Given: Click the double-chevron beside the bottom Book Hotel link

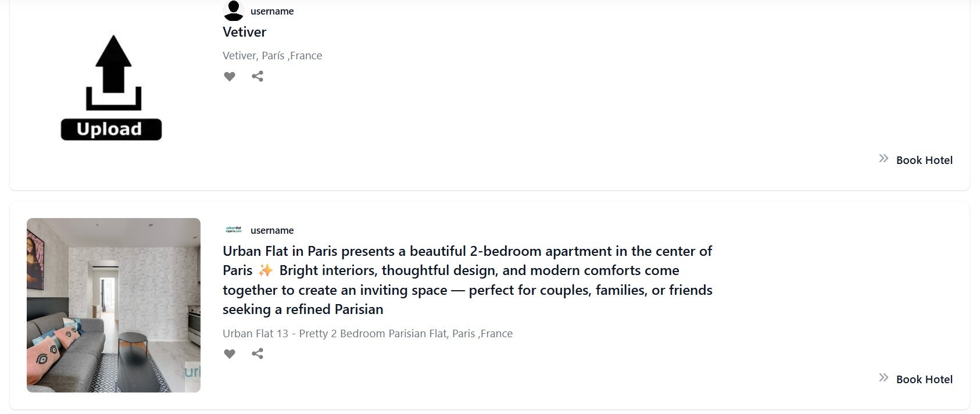Looking at the screenshot, I should tap(884, 377).
